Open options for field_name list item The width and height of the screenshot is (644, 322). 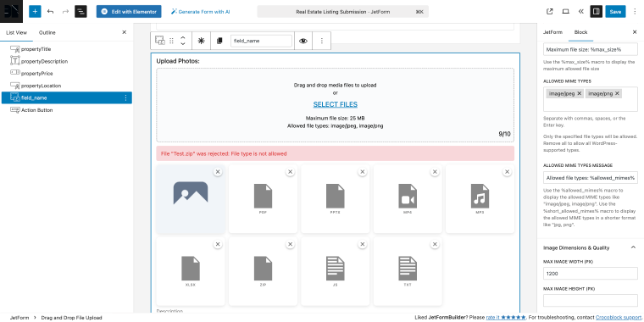[x=125, y=97]
